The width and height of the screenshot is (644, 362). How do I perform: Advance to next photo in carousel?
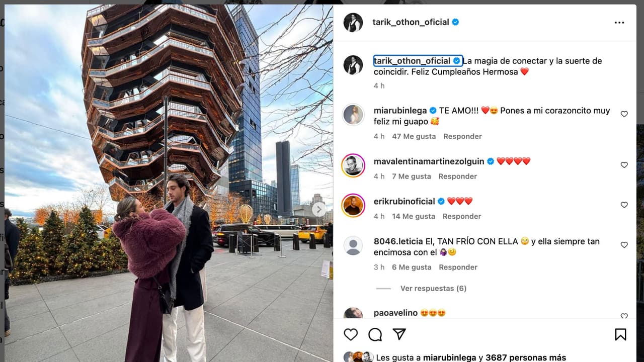click(x=319, y=209)
